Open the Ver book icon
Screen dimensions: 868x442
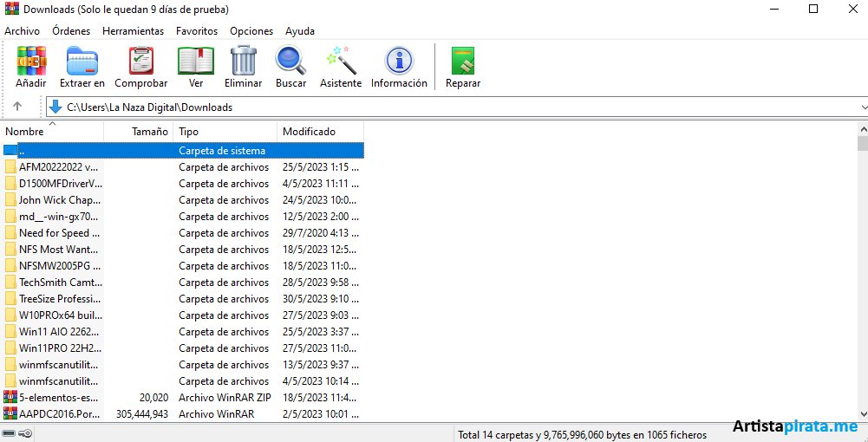coord(196,61)
